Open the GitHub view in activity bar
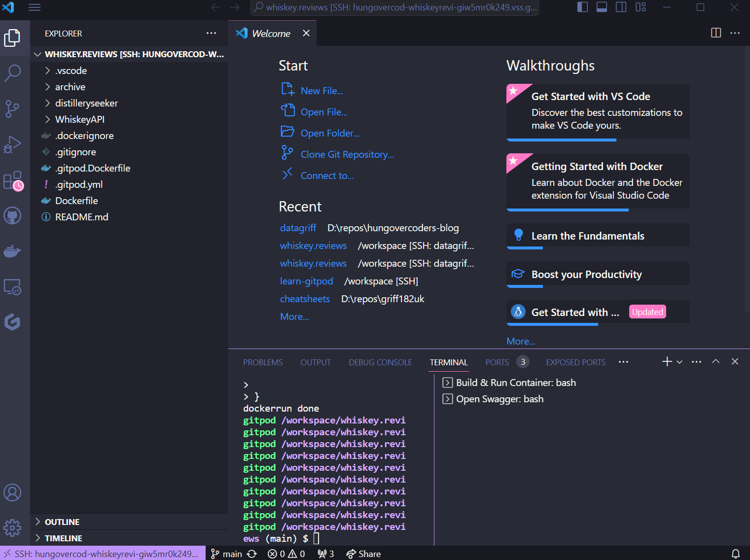Screen dimensions: 750x560 [12, 216]
